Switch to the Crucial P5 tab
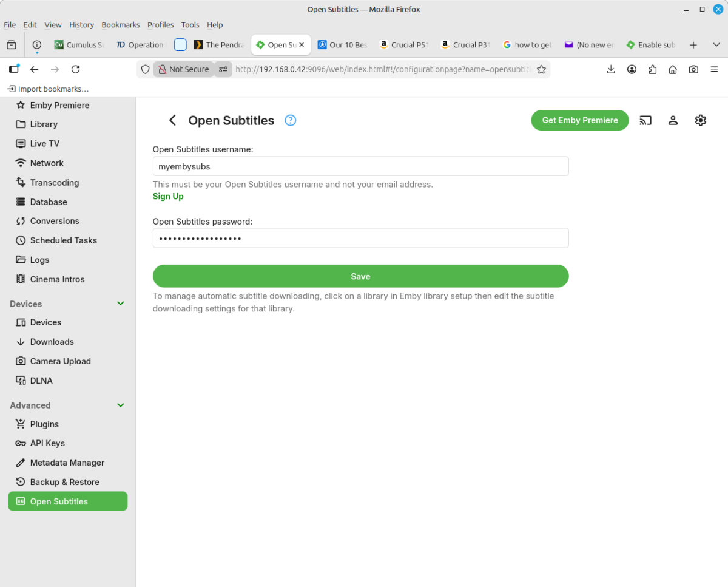 click(404, 44)
